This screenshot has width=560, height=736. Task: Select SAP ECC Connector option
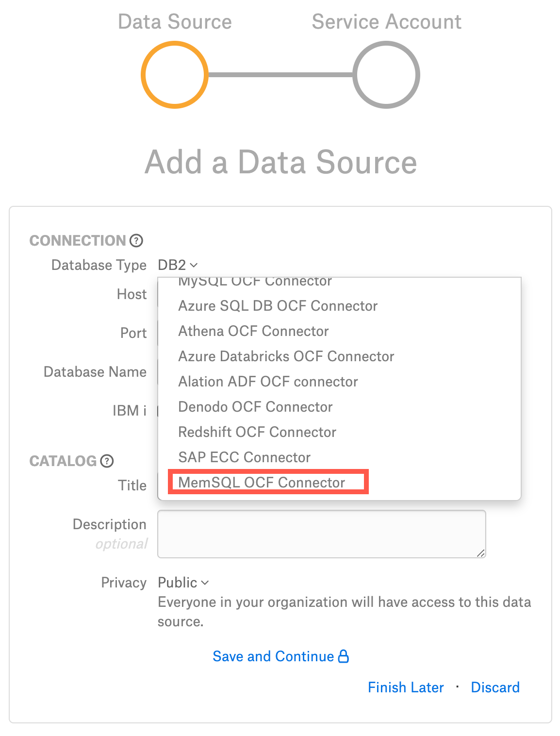click(x=244, y=457)
